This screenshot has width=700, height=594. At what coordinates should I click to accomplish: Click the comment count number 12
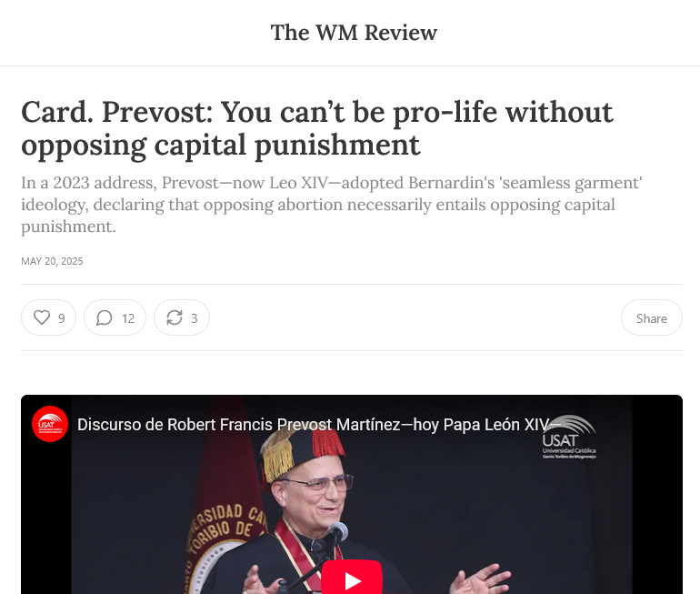128,318
